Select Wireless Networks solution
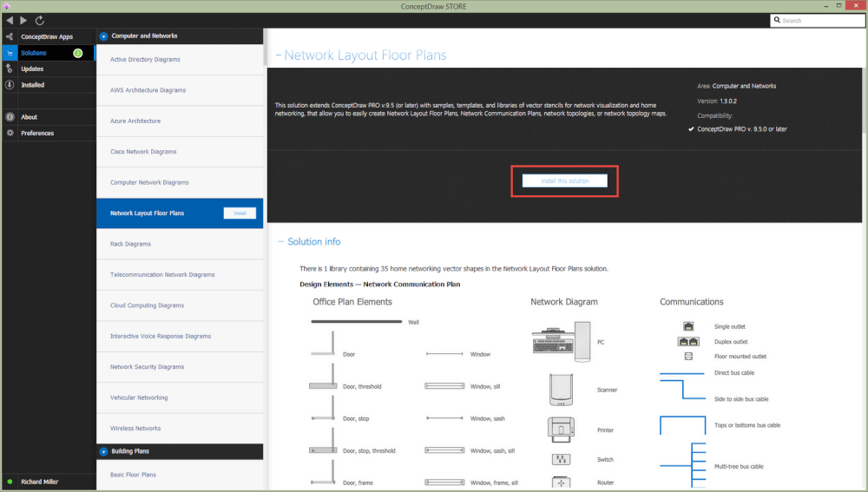 point(180,429)
